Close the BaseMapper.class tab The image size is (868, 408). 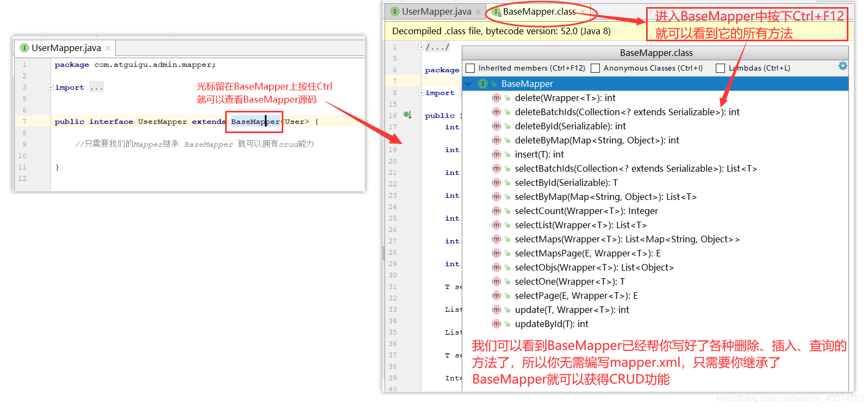pos(583,11)
